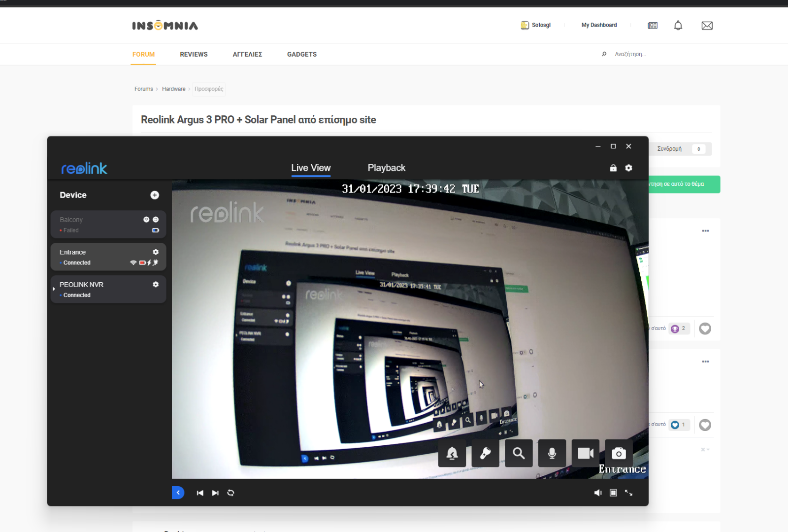The image size is (788, 532).
Task: Open the screen layout grid selector
Action: tap(613, 493)
